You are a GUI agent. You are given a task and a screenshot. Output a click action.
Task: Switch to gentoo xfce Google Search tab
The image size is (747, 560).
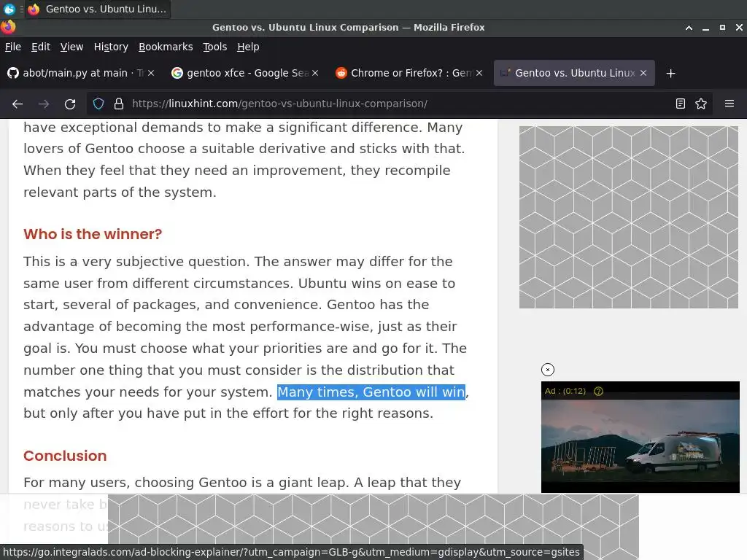245,73
